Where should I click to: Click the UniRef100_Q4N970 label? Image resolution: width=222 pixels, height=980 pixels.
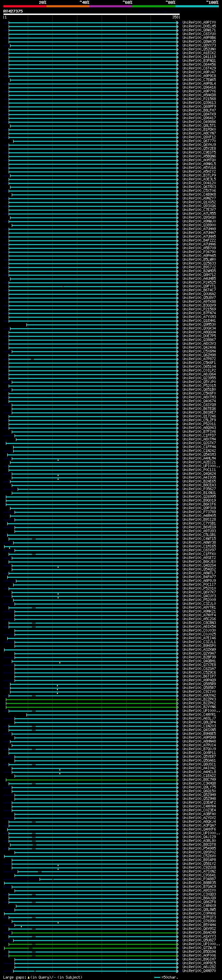[199, 971]
